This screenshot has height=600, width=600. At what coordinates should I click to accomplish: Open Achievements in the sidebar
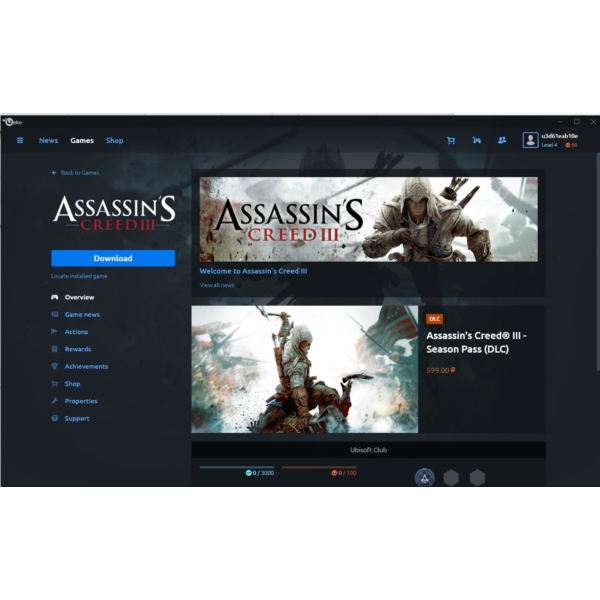(x=86, y=366)
